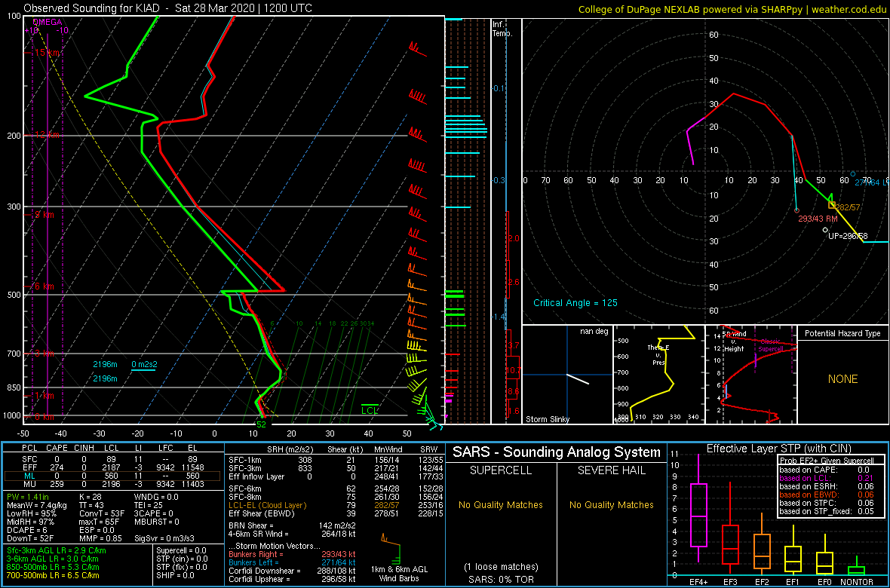Click the 'Inf. Temp.' column header
The width and height of the screenshot is (890, 588).
click(x=502, y=29)
